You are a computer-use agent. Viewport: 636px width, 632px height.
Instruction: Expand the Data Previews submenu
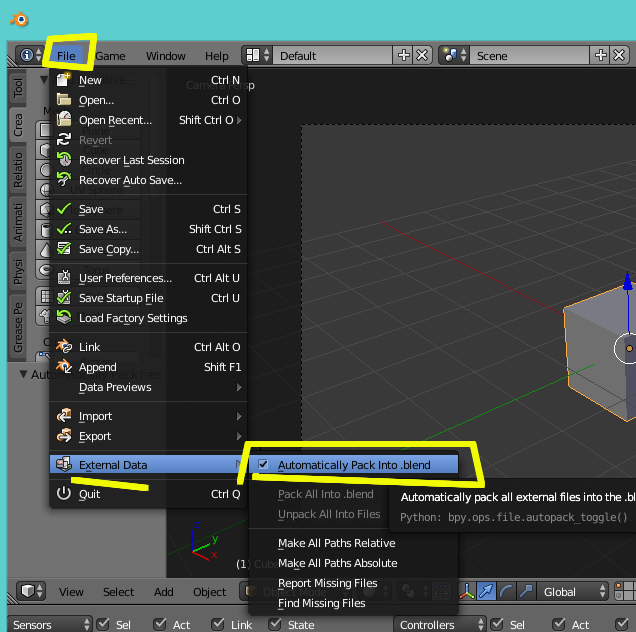(148, 387)
